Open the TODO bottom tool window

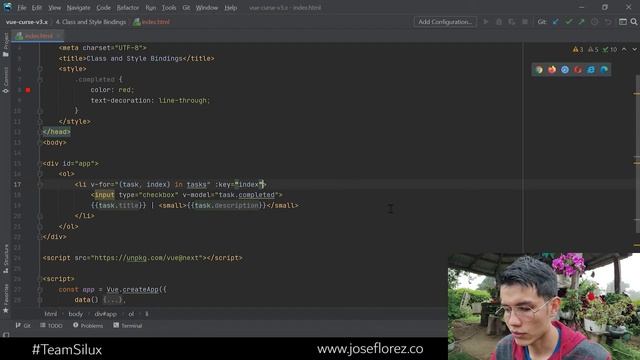[x=51, y=326]
